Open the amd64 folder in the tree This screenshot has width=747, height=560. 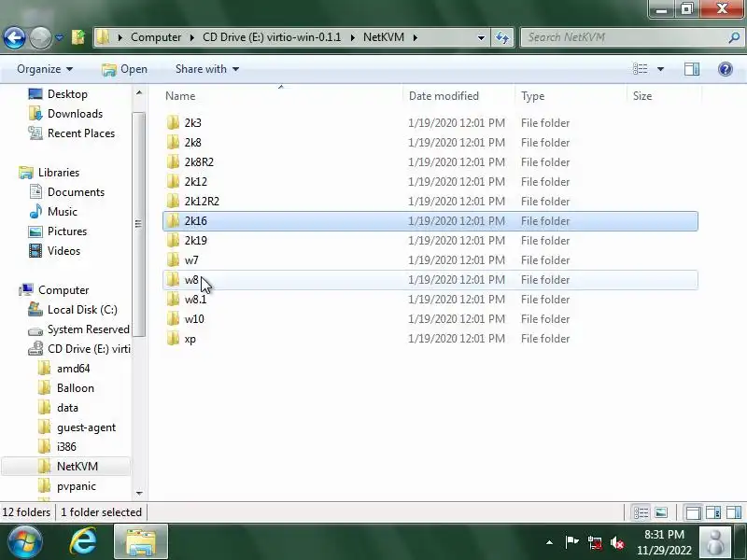(73, 368)
